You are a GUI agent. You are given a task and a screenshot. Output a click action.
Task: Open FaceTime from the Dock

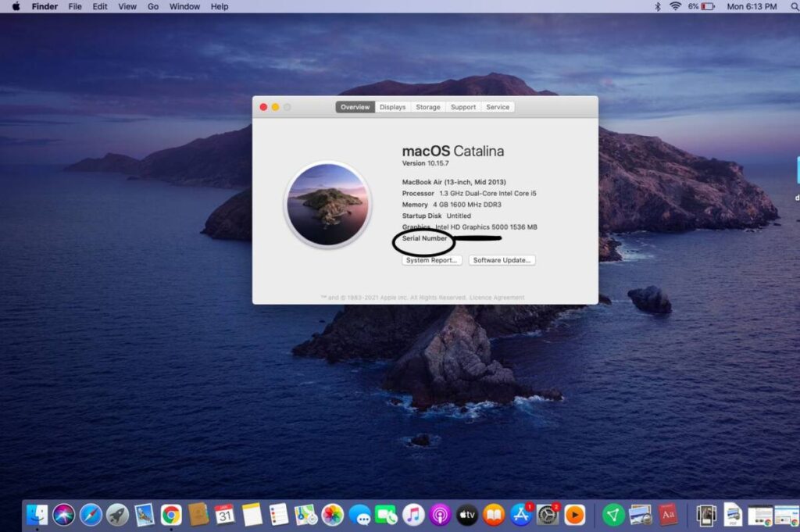(x=386, y=515)
